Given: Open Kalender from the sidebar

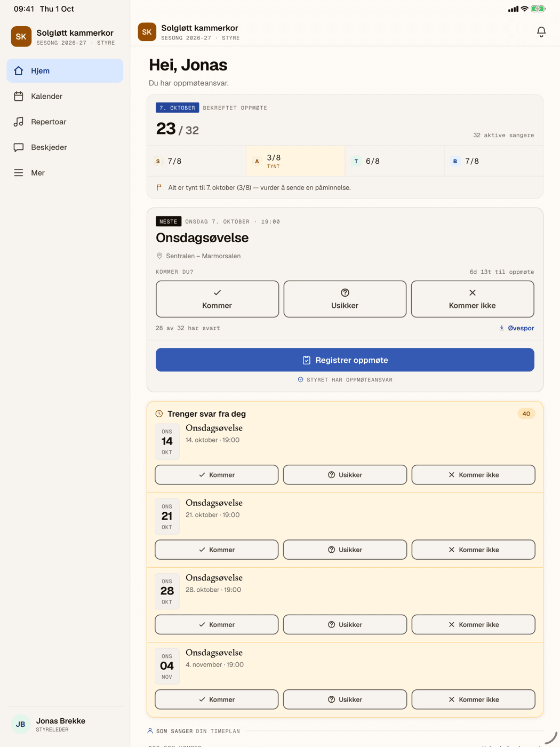Looking at the screenshot, I should [x=65, y=96].
